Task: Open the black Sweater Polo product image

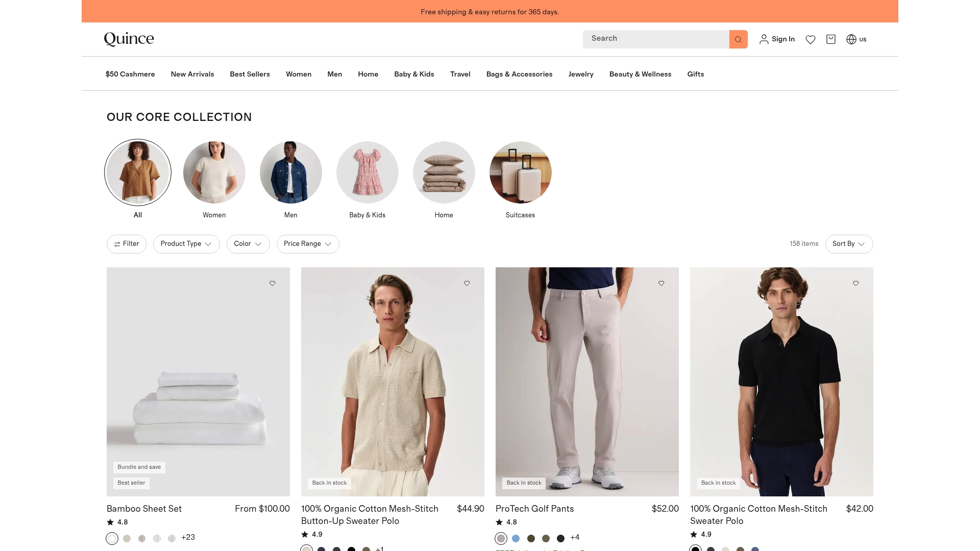Action: [781, 382]
